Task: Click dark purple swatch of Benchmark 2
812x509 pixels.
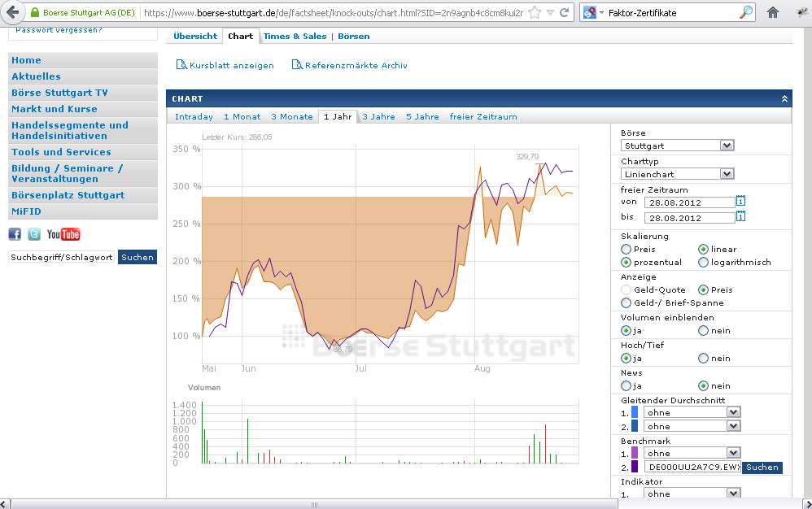Action: pyautogui.click(x=635, y=467)
